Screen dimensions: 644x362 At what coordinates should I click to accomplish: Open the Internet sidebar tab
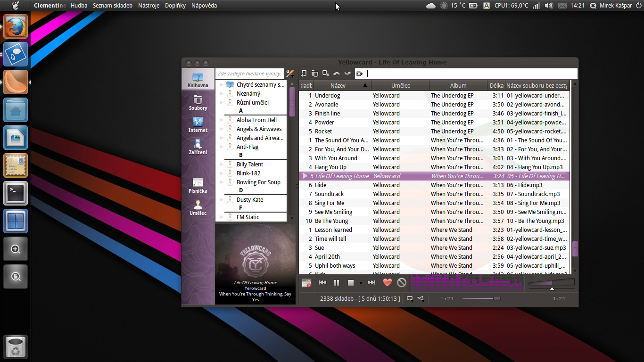click(x=198, y=124)
